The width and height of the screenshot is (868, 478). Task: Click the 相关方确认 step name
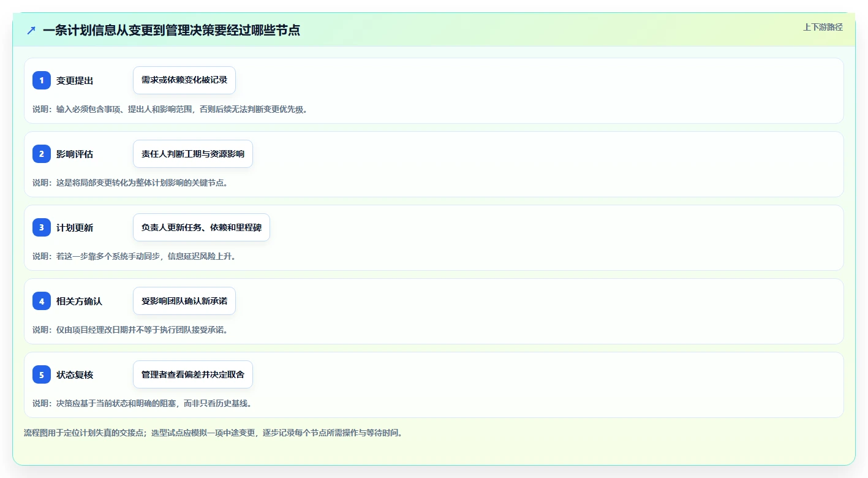tap(80, 301)
